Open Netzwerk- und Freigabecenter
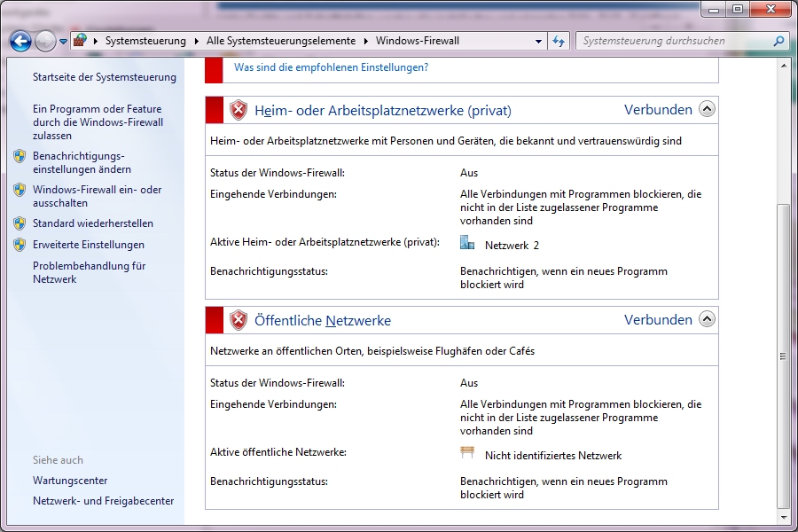 pyautogui.click(x=104, y=500)
